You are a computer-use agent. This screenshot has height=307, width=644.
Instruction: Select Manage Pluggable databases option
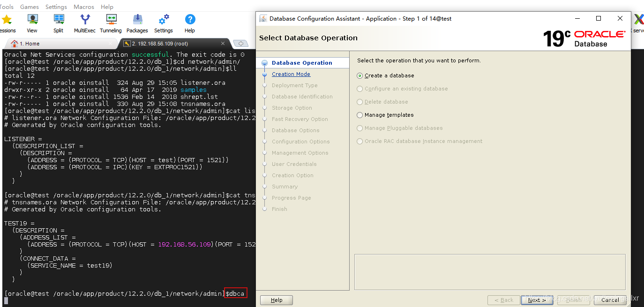coord(400,128)
